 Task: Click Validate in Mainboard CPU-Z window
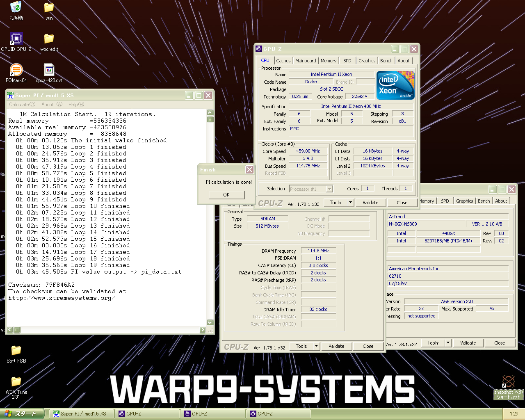[468, 343]
